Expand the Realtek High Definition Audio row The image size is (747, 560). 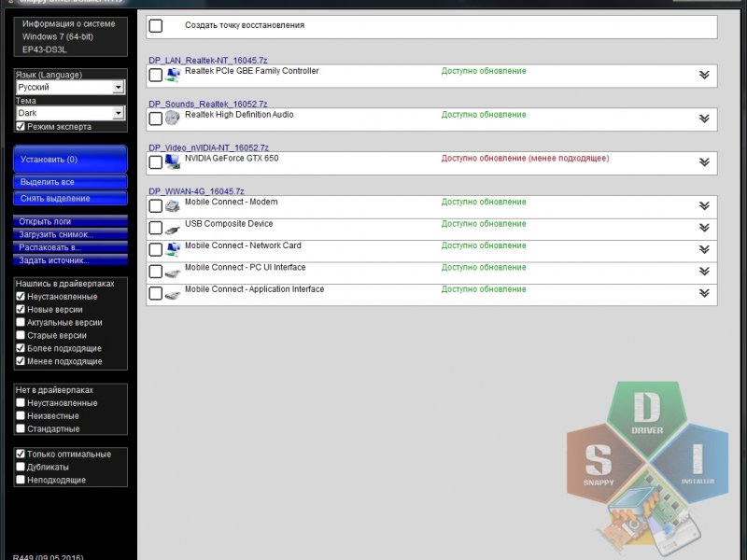point(704,119)
